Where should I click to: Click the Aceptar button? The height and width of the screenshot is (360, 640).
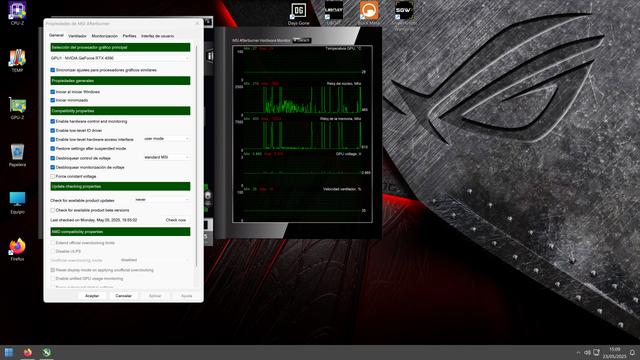point(92,296)
